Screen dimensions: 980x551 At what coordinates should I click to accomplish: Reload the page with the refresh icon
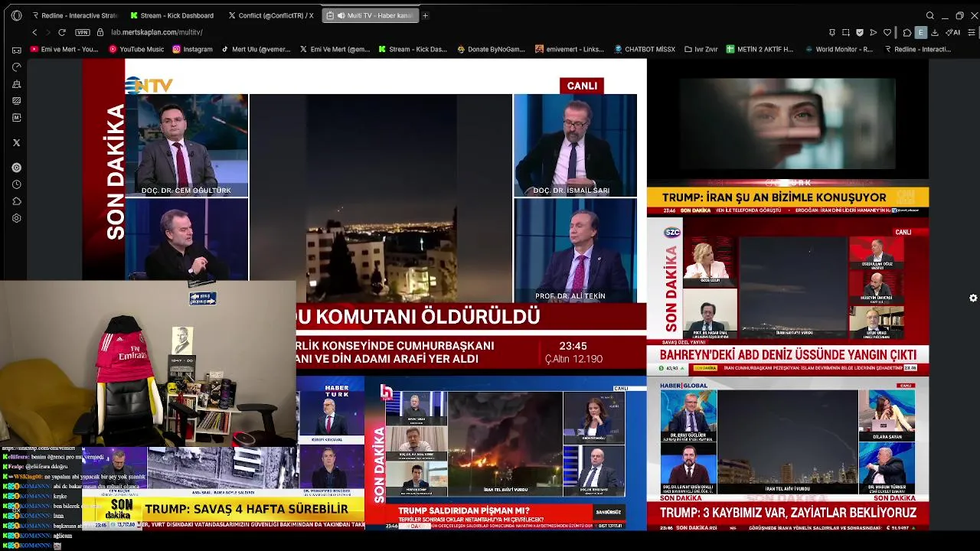point(62,32)
